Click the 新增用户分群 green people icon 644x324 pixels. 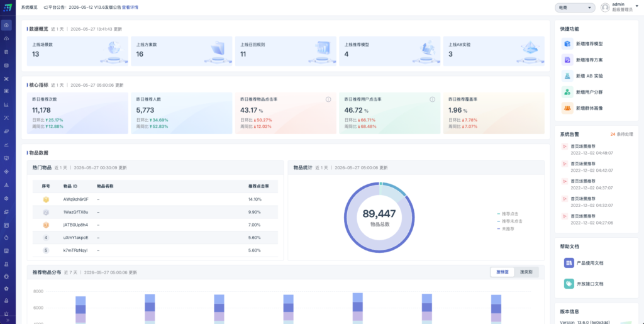pos(567,92)
